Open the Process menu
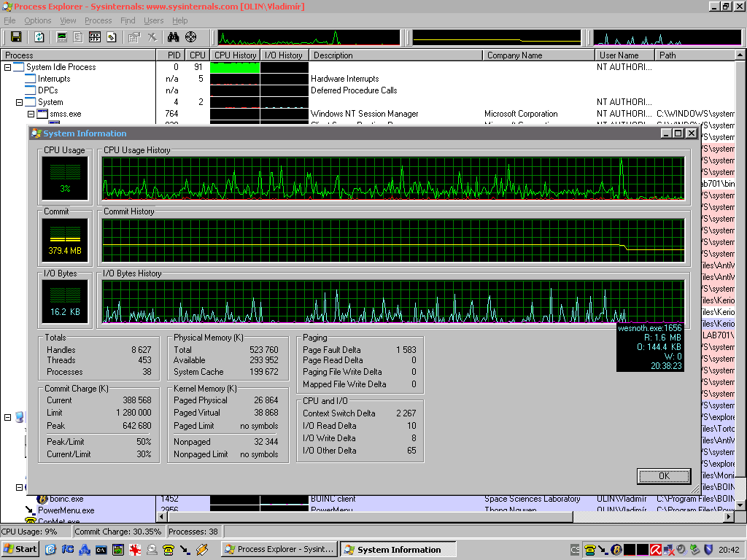 click(x=98, y=20)
